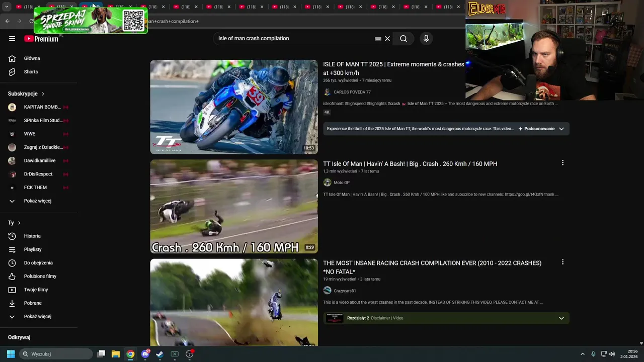Viewport: 644px width, 362px height.
Task: Open ISLE OF MAN TT 2025 video title
Action: tap(393, 69)
